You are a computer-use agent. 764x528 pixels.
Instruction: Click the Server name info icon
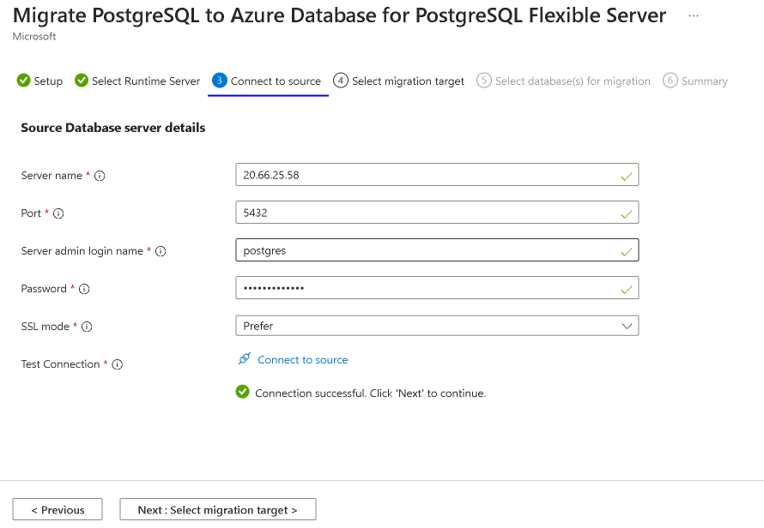pyautogui.click(x=99, y=176)
